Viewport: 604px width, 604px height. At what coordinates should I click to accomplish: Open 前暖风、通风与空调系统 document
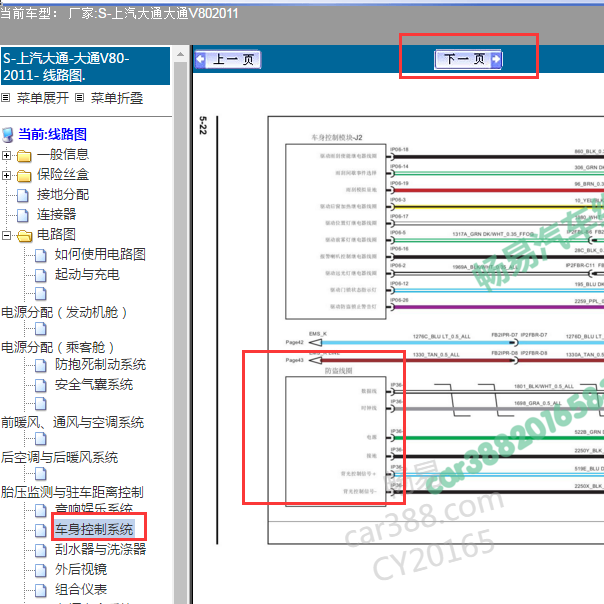pos(72,423)
